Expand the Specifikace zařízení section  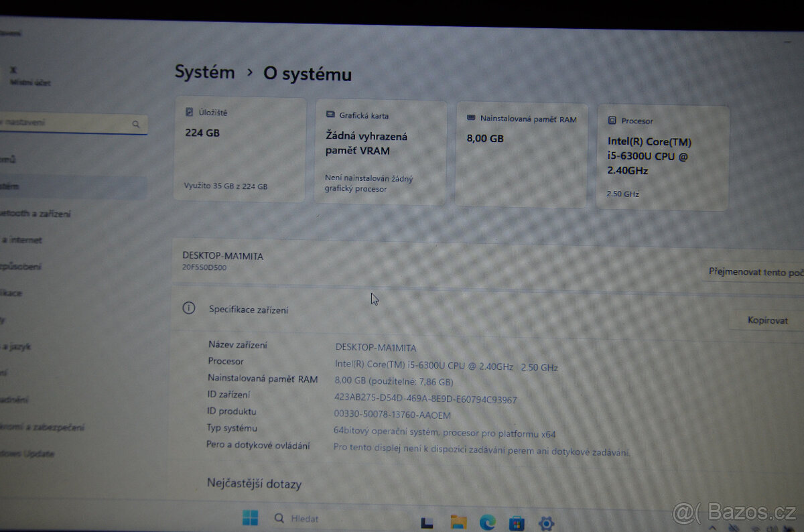pos(248,309)
